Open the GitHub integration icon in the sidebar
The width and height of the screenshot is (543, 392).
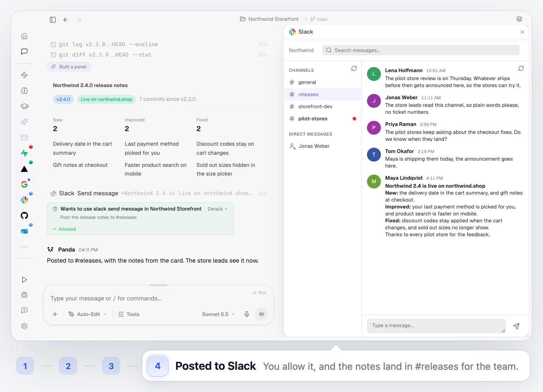24,215
